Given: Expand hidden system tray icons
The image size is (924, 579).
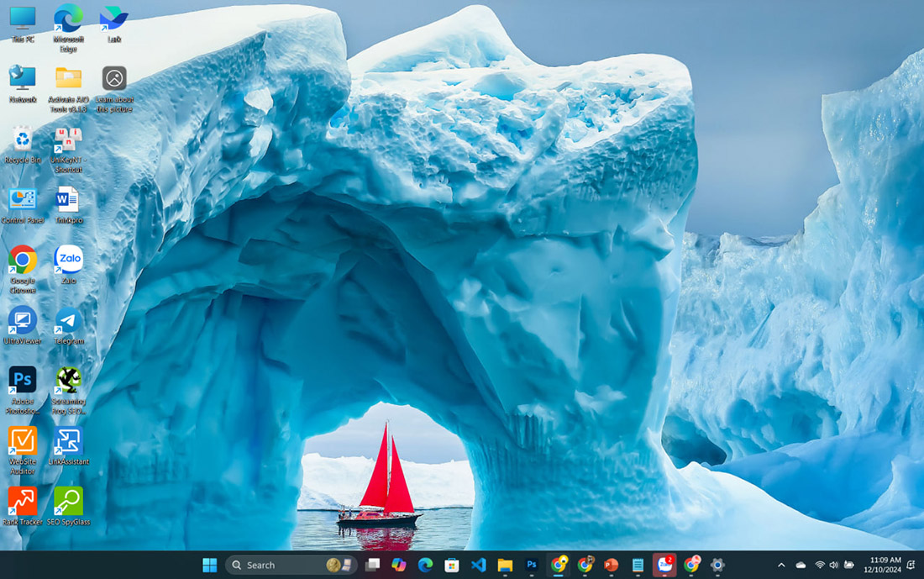Looking at the screenshot, I should pyautogui.click(x=781, y=565).
